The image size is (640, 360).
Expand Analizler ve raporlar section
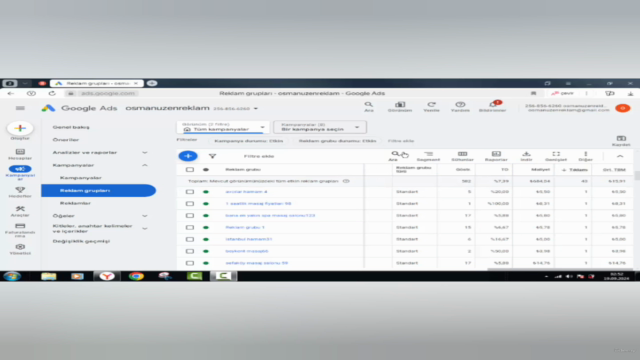(x=144, y=152)
